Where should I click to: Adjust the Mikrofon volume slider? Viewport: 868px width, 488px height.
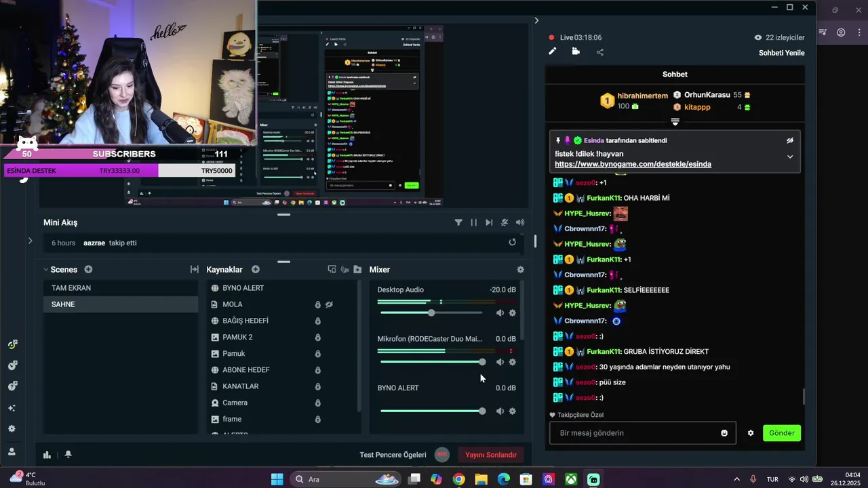pyautogui.click(x=431, y=362)
